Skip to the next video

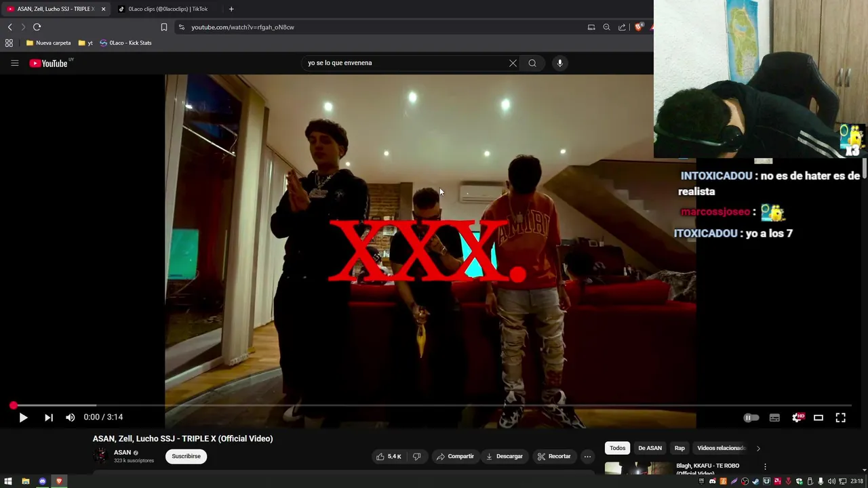point(49,418)
